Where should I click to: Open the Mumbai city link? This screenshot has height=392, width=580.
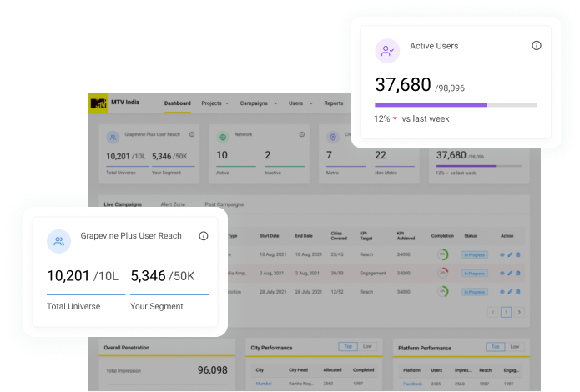click(264, 384)
